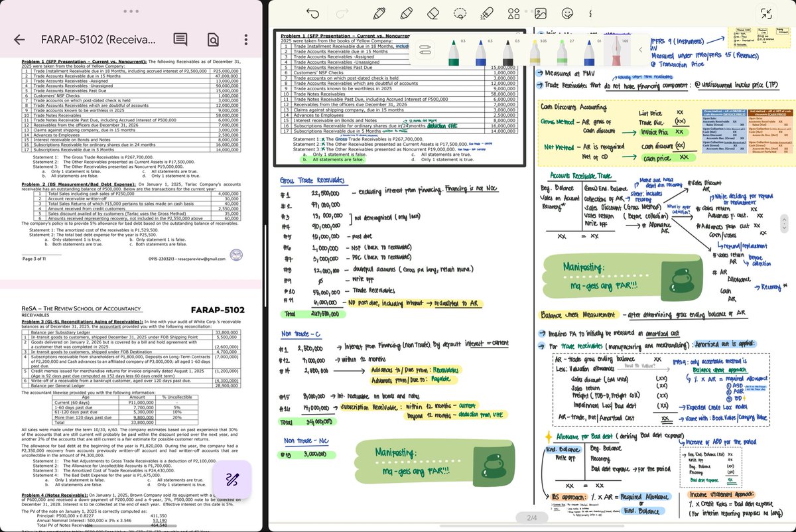Tap the 2/4 page indicator
The image size is (796, 532).
click(x=531, y=517)
